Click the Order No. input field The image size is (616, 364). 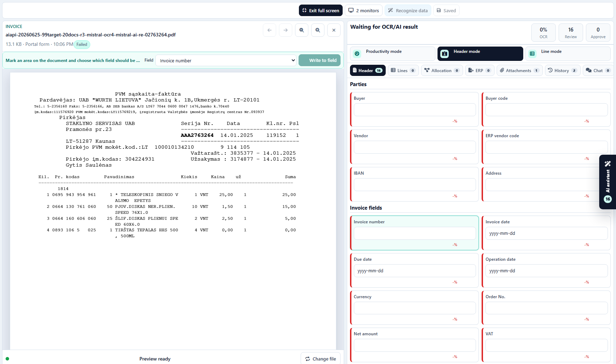point(546,308)
